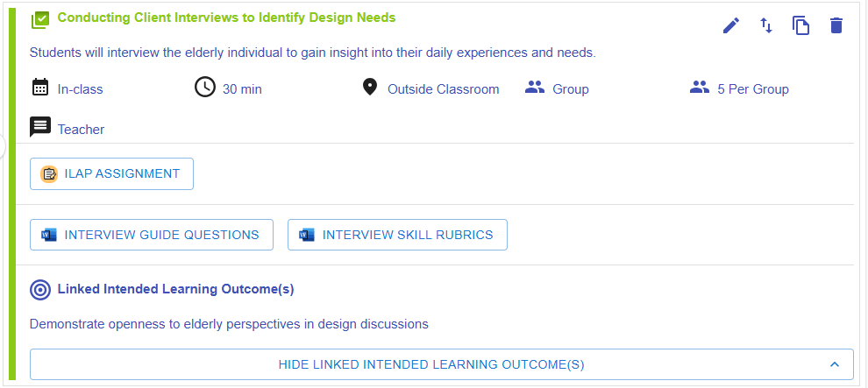This screenshot has height=388, width=868.
Task: Click the people icon beside 5 Per Group
Action: (x=699, y=88)
